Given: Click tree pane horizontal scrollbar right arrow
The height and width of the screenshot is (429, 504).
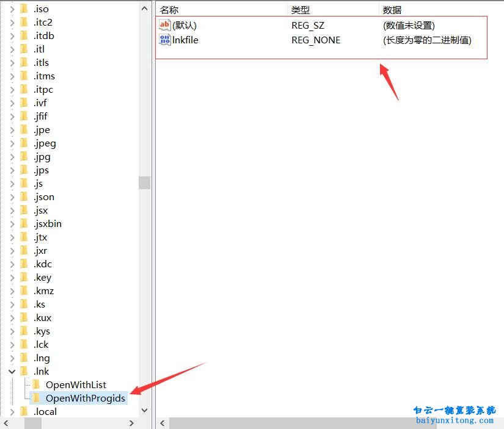Looking at the screenshot, I should point(132,423).
